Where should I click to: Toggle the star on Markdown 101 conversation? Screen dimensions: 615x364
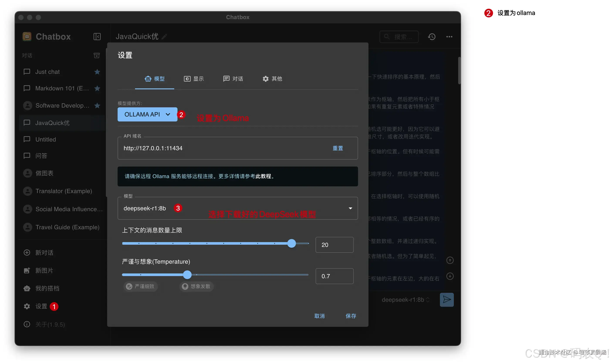point(97,88)
